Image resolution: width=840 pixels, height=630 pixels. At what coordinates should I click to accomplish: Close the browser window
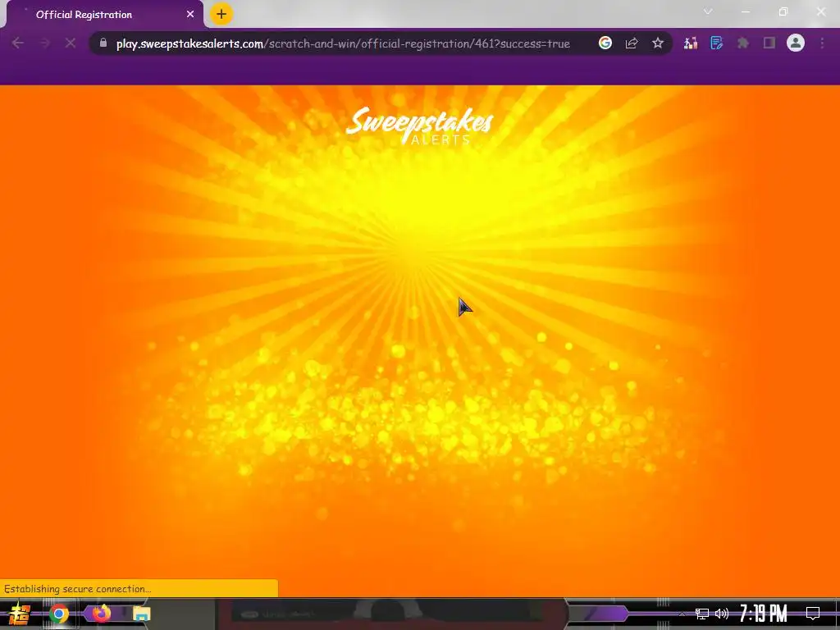click(x=820, y=11)
